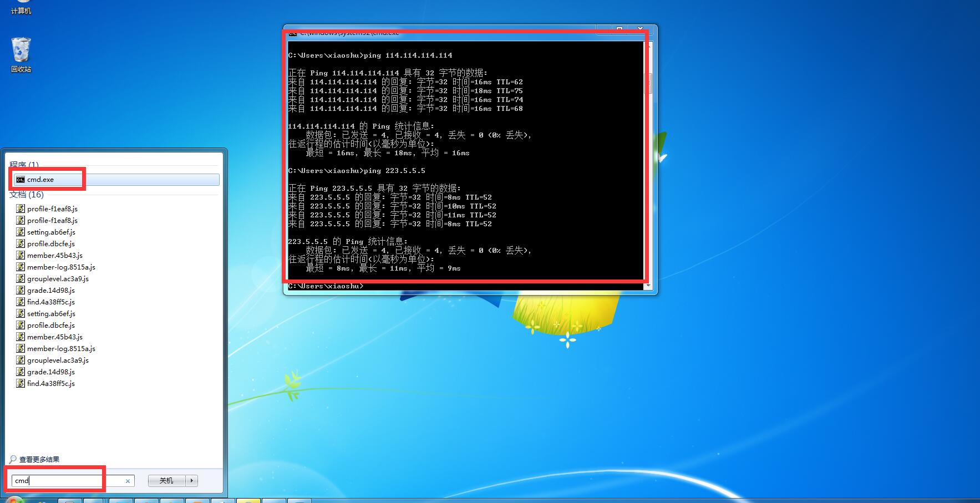Screen dimensions: 980x503
Task: Click the 关机 shutdown button
Action: 166,481
